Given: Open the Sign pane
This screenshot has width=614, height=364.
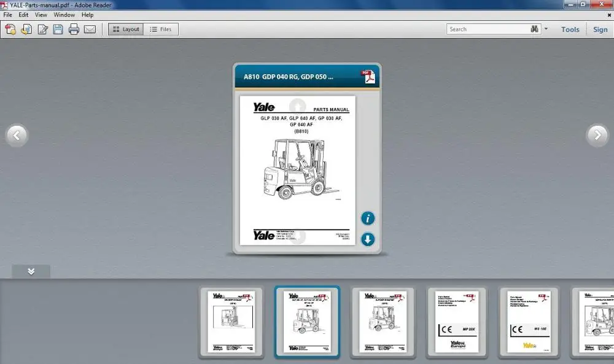Looking at the screenshot, I should point(600,29).
